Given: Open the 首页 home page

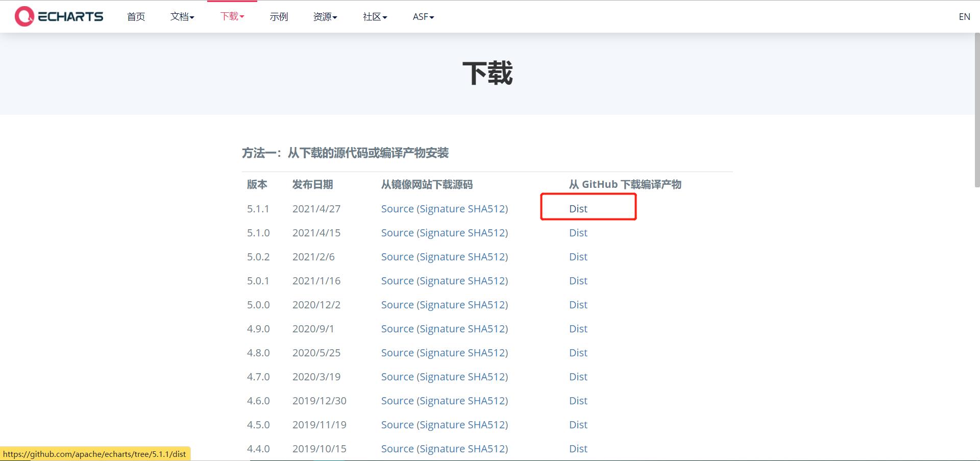Looking at the screenshot, I should tap(136, 17).
